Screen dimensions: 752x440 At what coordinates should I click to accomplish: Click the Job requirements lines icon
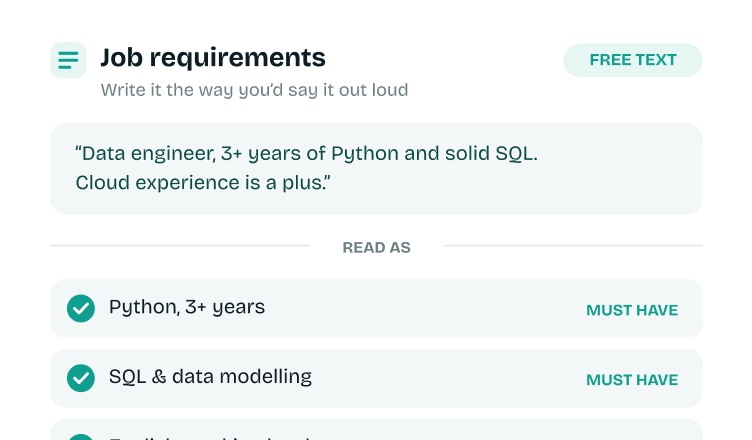click(68, 60)
